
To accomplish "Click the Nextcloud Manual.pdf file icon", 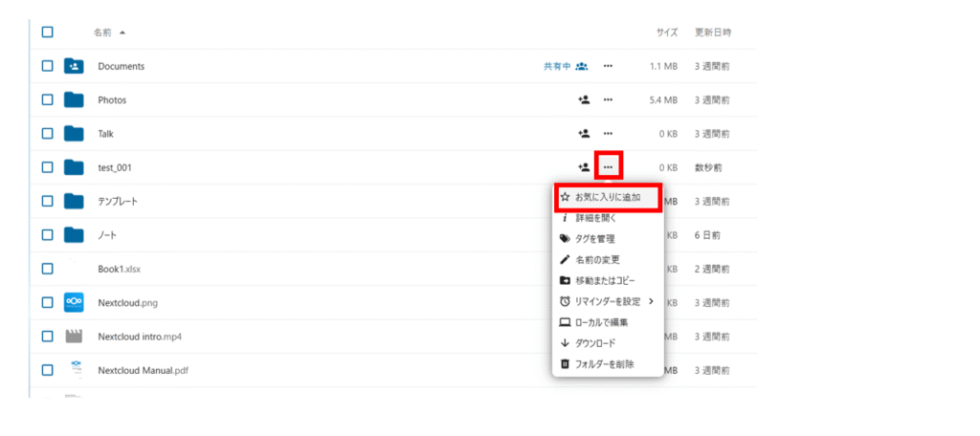I will click(x=74, y=369).
